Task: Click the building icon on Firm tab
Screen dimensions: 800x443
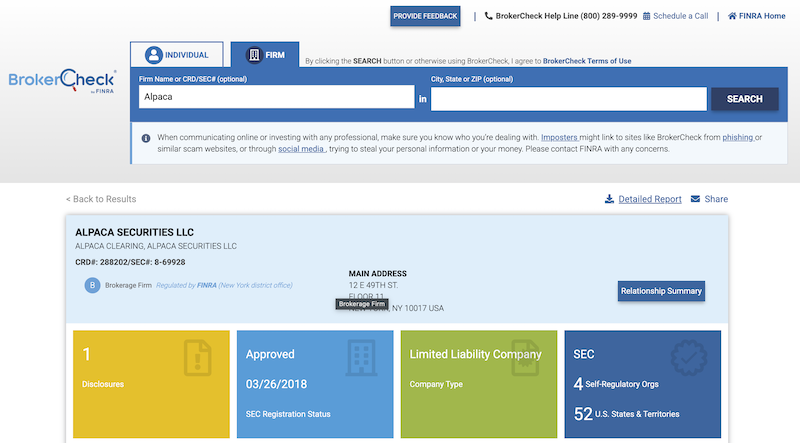Action: coord(254,55)
